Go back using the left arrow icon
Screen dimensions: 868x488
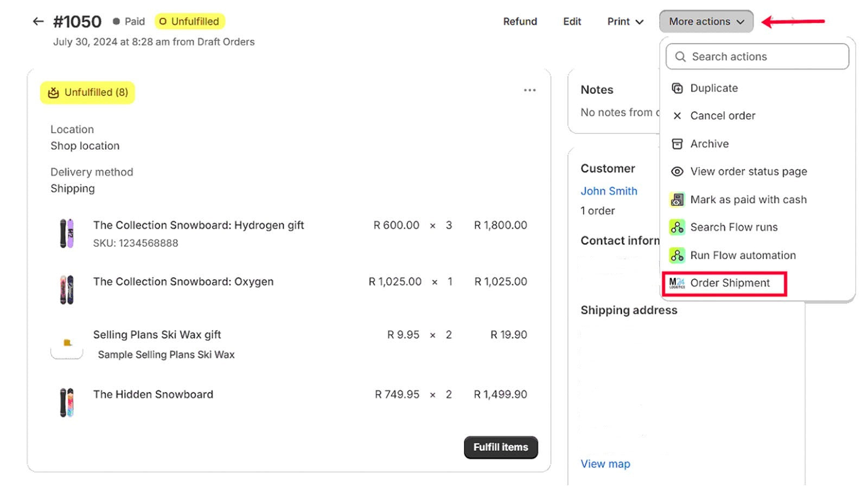[x=38, y=22]
